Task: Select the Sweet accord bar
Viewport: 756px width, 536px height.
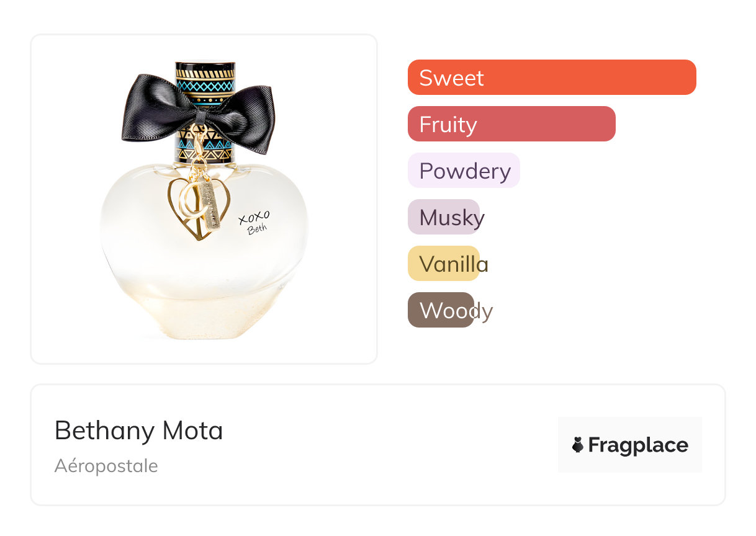Action: tap(552, 78)
